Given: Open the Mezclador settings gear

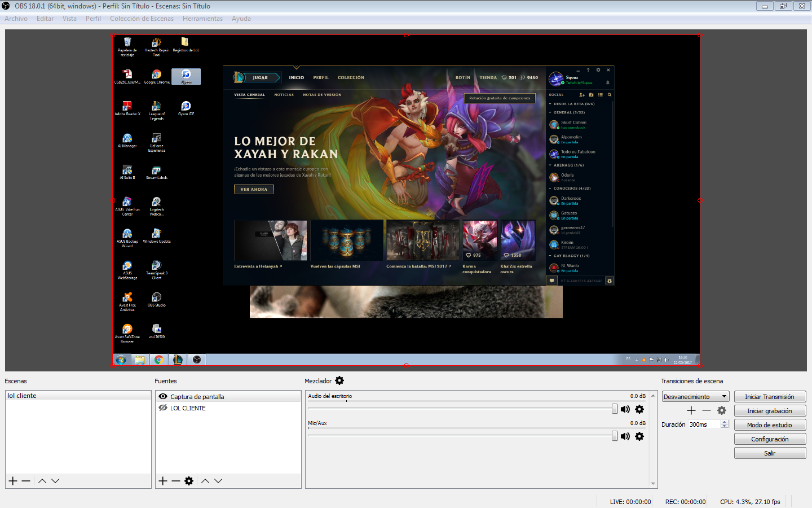Looking at the screenshot, I should 339,381.
